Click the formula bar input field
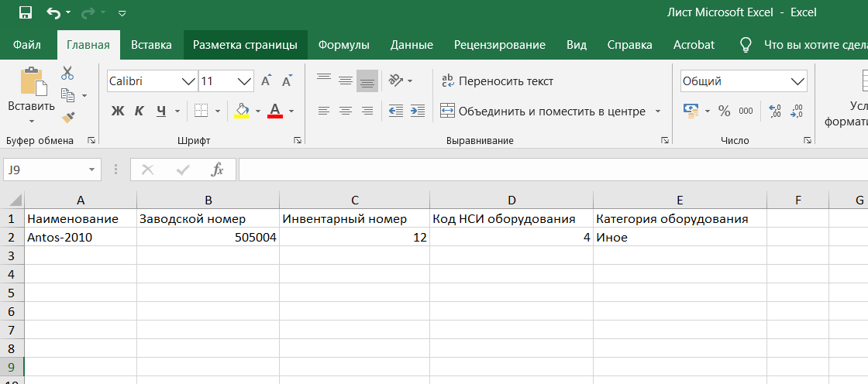This screenshot has width=868, height=384. tap(553, 170)
